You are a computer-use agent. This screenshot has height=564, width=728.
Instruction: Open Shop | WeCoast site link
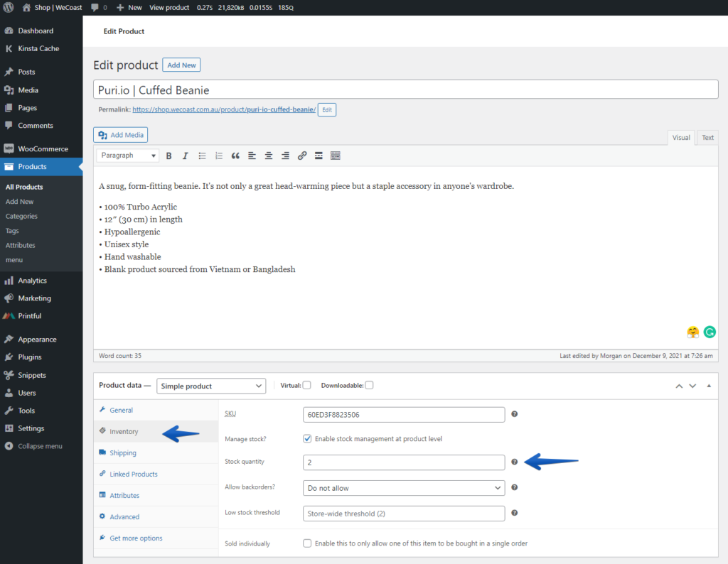pos(53,7)
